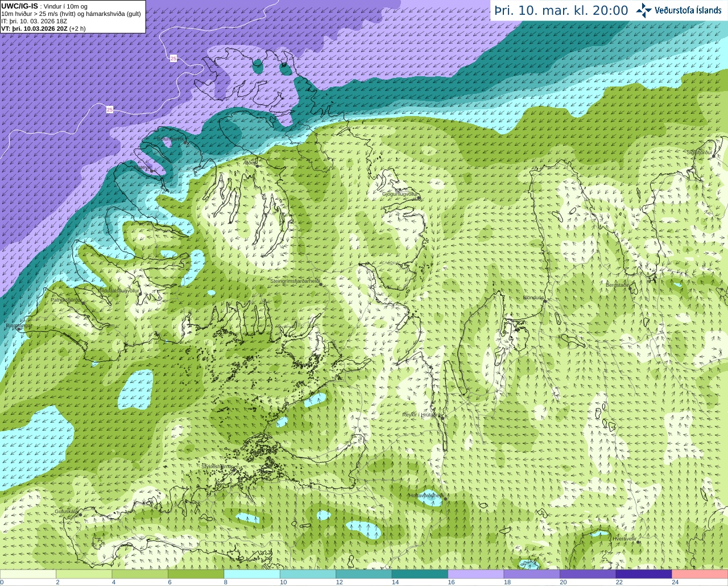Select the Bjargtangar station label

coord(18,325)
